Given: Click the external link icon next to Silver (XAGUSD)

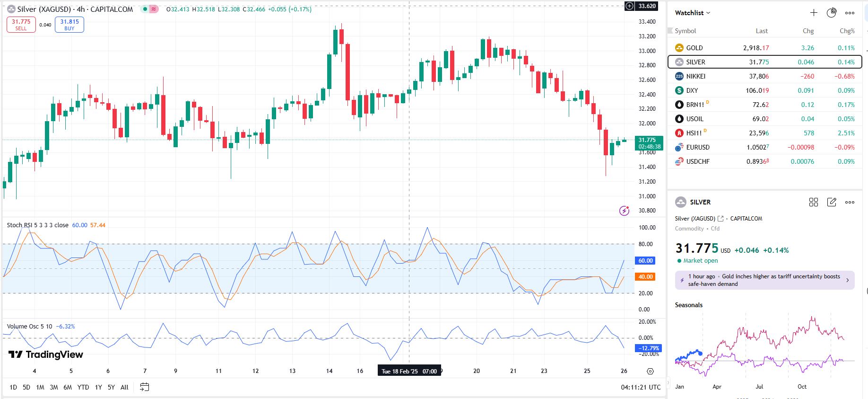Looking at the screenshot, I should (x=720, y=219).
